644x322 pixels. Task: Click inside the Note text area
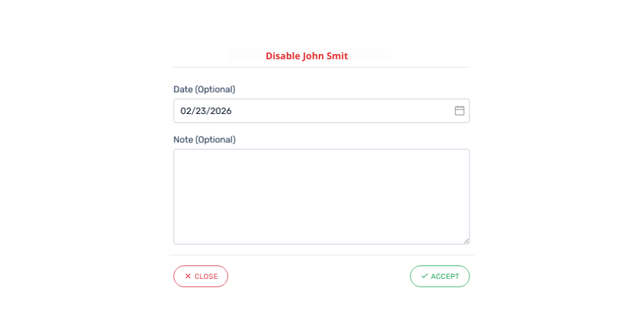[x=321, y=196]
